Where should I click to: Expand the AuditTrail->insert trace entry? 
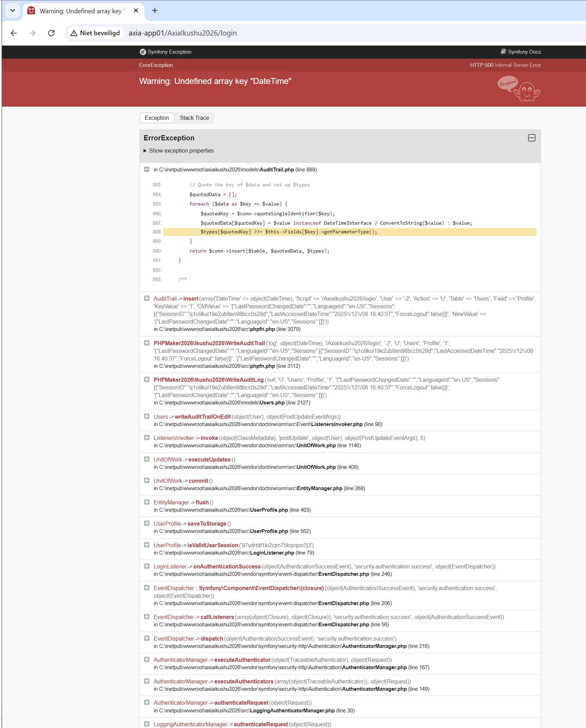pos(147,299)
